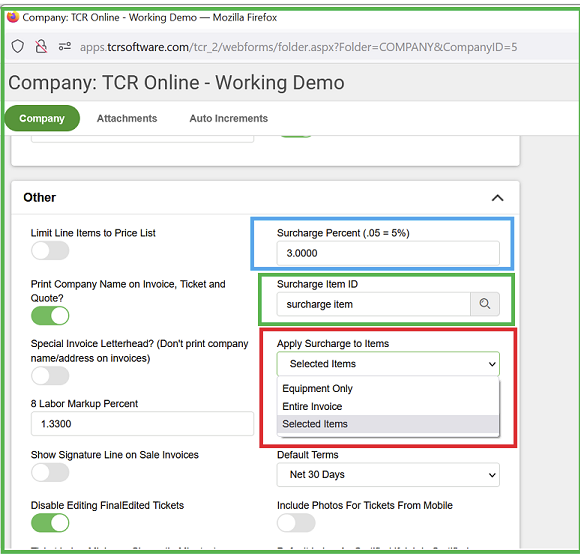Toggle Print Company Name on Invoice switch

[x=50, y=316]
